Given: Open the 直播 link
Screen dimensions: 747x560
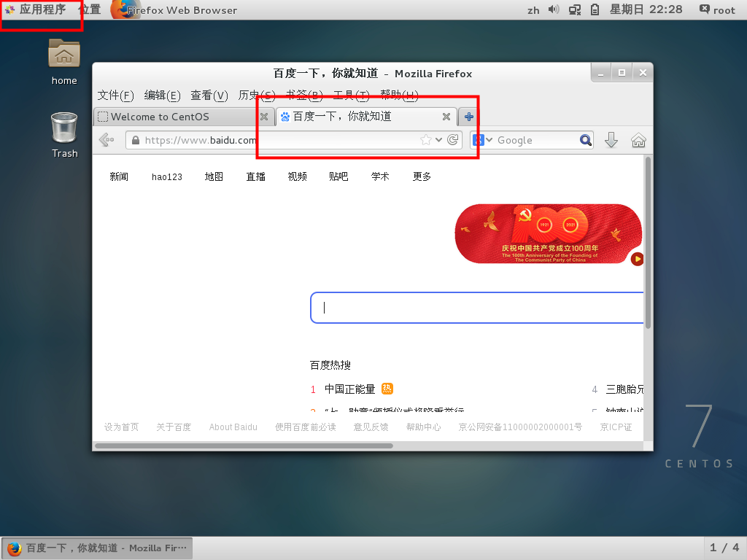Looking at the screenshot, I should tap(255, 176).
